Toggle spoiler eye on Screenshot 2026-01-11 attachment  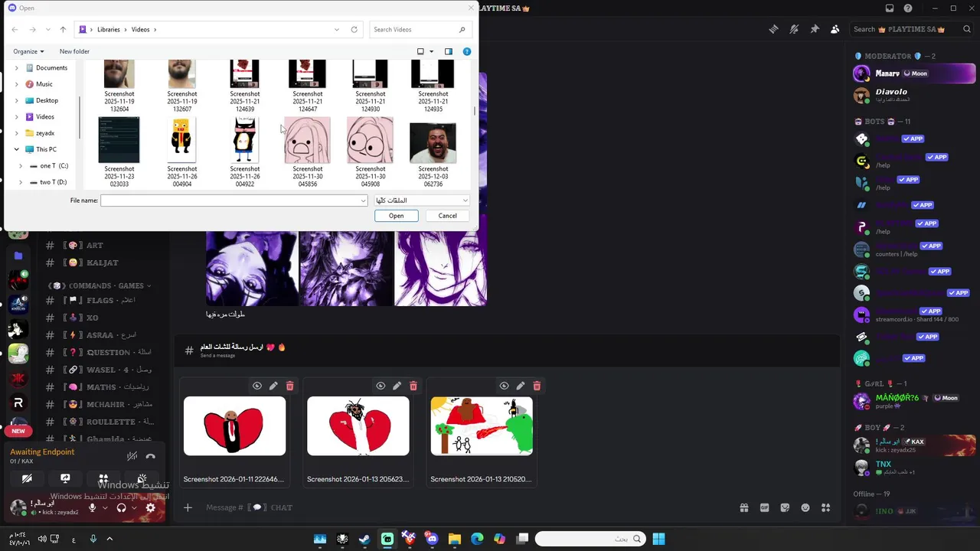tap(257, 386)
